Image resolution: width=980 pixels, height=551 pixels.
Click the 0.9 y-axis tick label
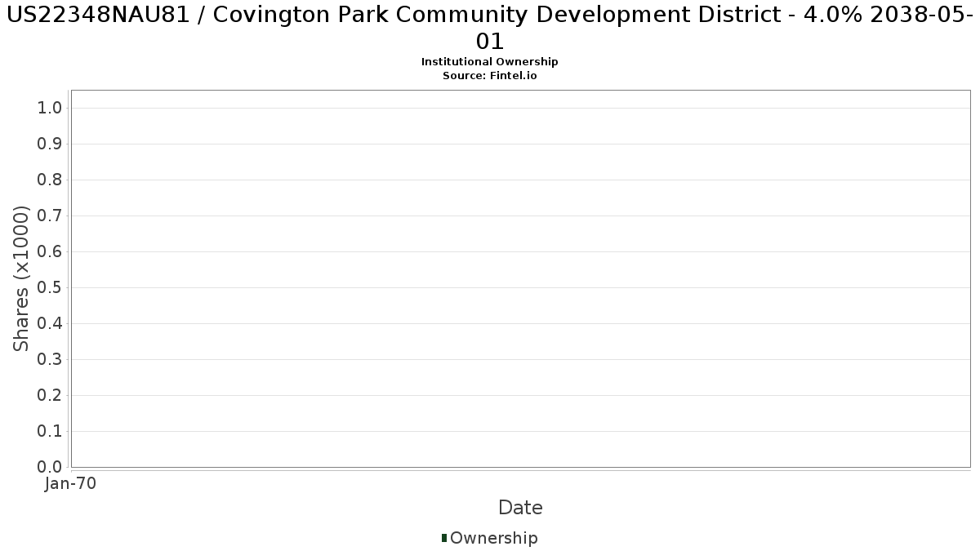[x=50, y=144]
